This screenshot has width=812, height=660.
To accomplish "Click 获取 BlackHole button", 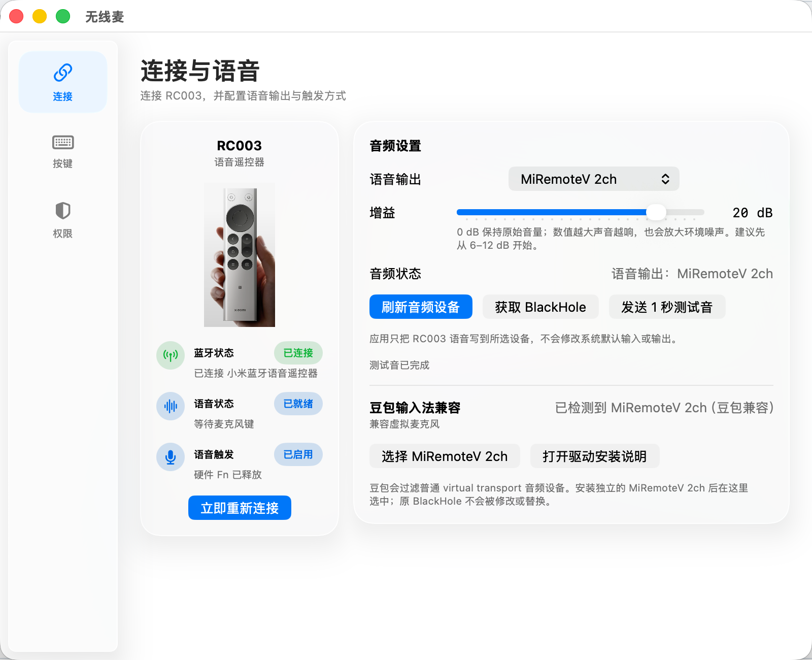I will point(540,307).
